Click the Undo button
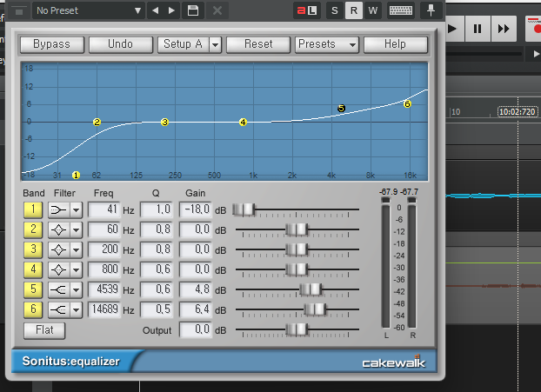This screenshot has width=541, height=392. pyautogui.click(x=120, y=44)
